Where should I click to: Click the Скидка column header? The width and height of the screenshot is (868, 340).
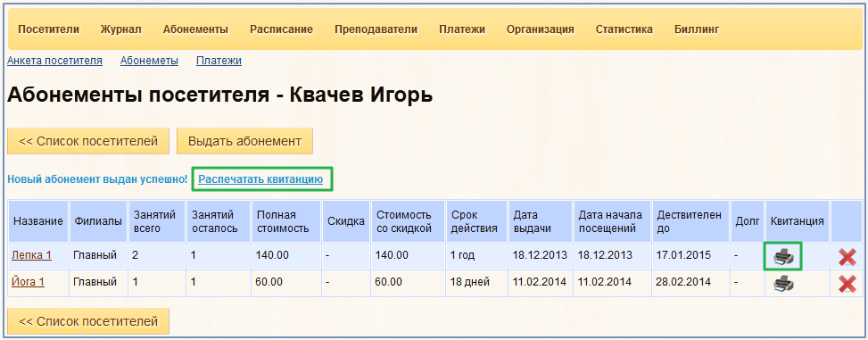[x=346, y=221]
